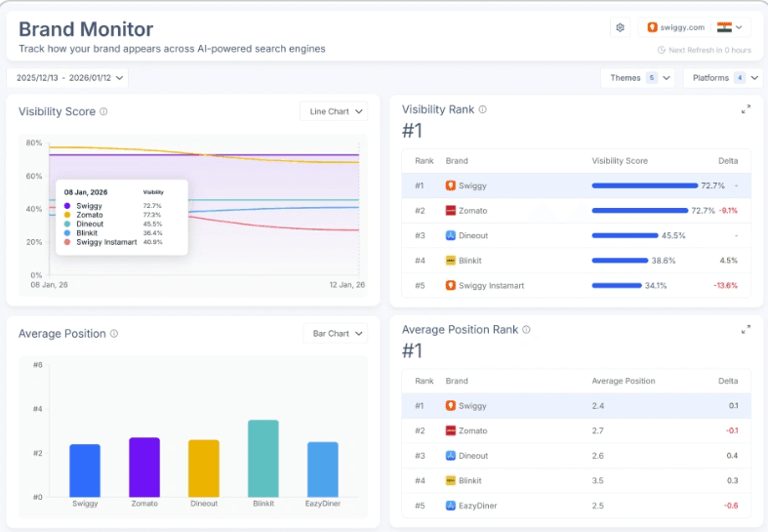768x532 pixels.
Task: Click the Next Refresh clock icon
Action: (x=662, y=50)
